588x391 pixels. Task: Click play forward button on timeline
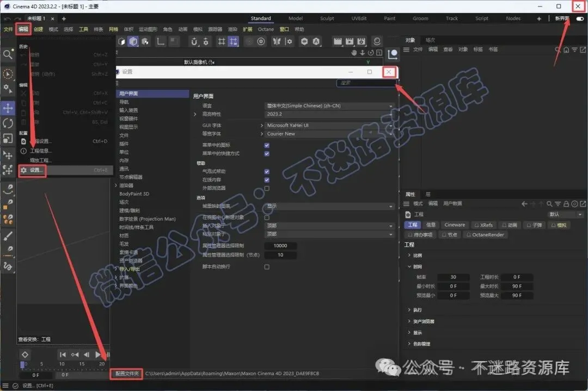pos(98,355)
